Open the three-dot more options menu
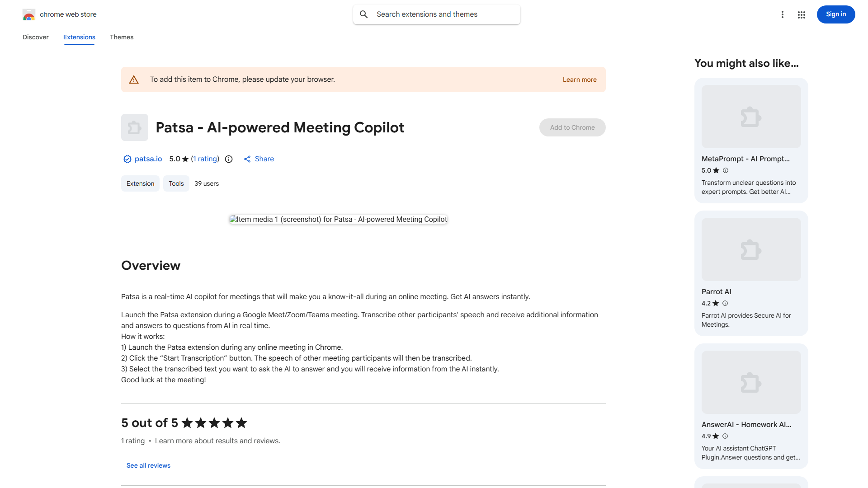The width and height of the screenshot is (868, 488). pyautogui.click(x=783, y=14)
